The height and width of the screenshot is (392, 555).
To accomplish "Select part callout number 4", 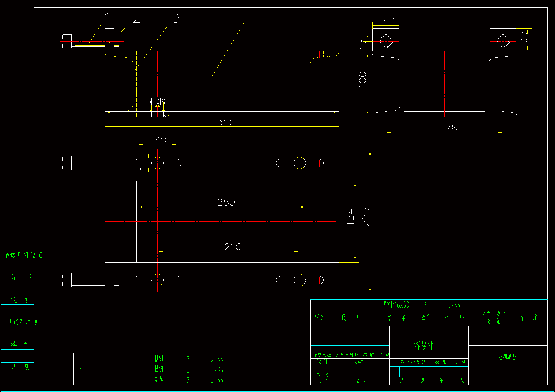I will pyautogui.click(x=250, y=18).
